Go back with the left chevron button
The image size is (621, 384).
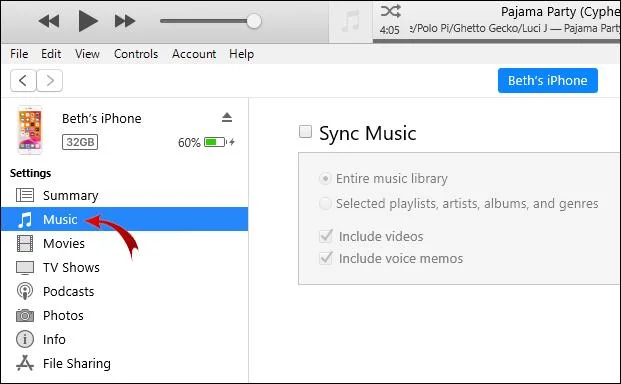pos(23,81)
